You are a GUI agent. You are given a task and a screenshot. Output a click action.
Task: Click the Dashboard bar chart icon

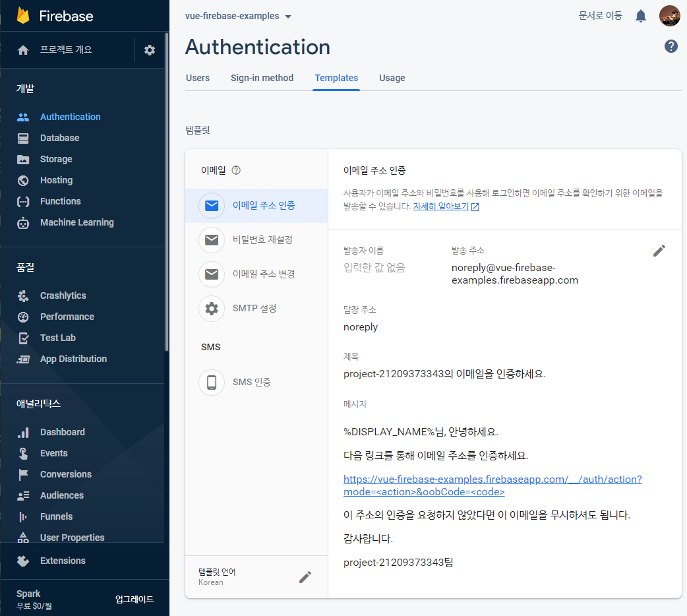pyautogui.click(x=23, y=432)
